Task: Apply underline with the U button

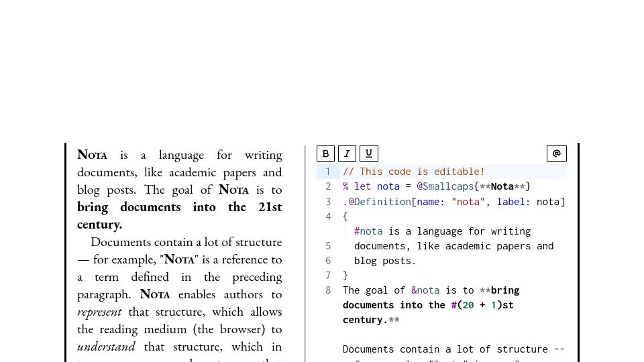Action: coord(369,154)
